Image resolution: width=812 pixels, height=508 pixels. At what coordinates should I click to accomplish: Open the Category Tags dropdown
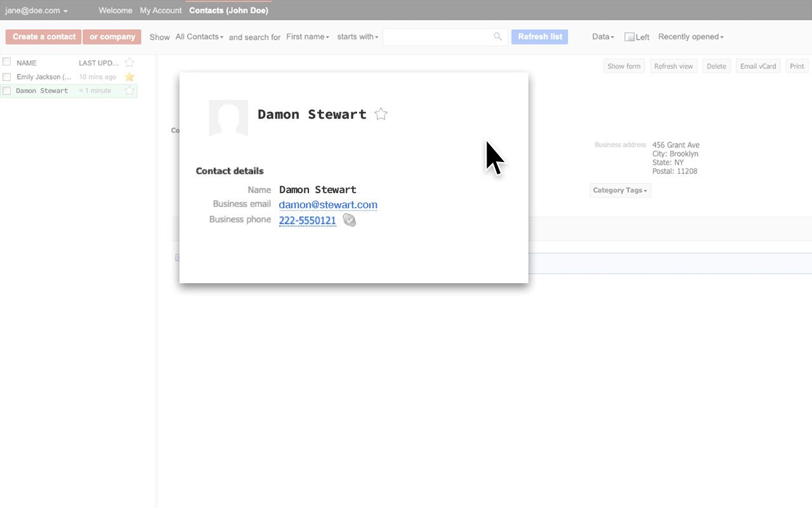point(620,190)
